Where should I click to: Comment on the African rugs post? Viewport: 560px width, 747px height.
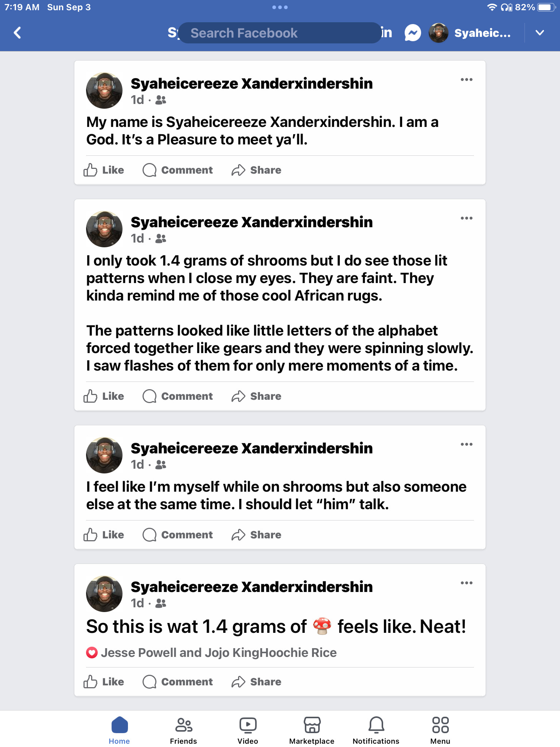pyautogui.click(x=178, y=396)
